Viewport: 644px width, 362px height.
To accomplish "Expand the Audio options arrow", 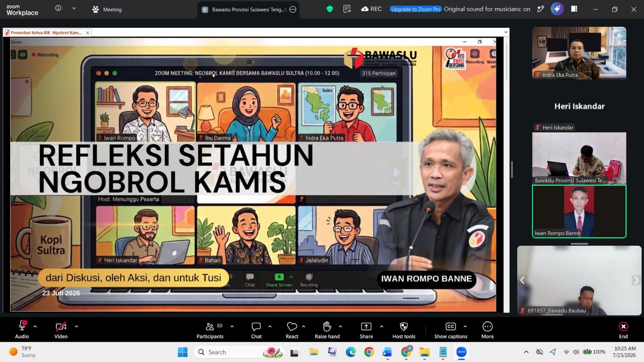I will pyautogui.click(x=35, y=327).
